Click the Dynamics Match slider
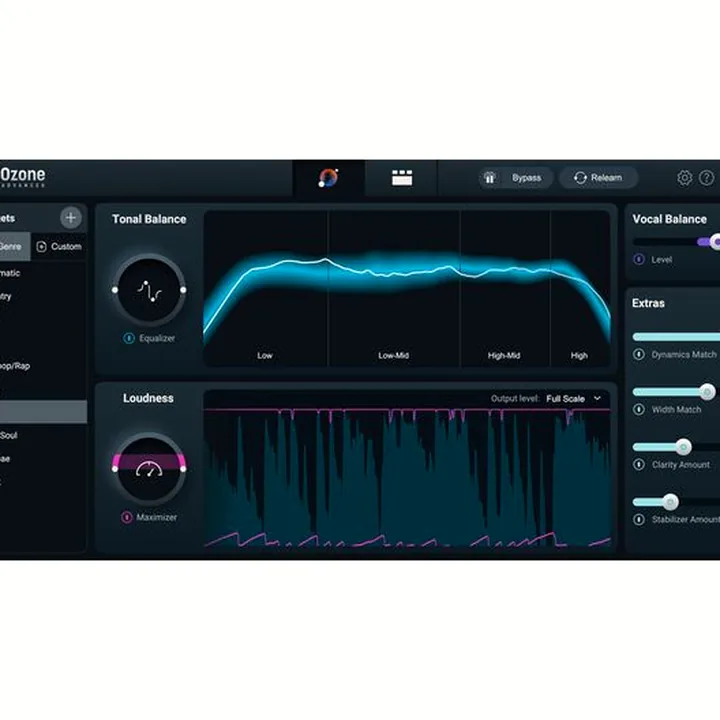Viewport: 720px width, 720px height. (676, 337)
